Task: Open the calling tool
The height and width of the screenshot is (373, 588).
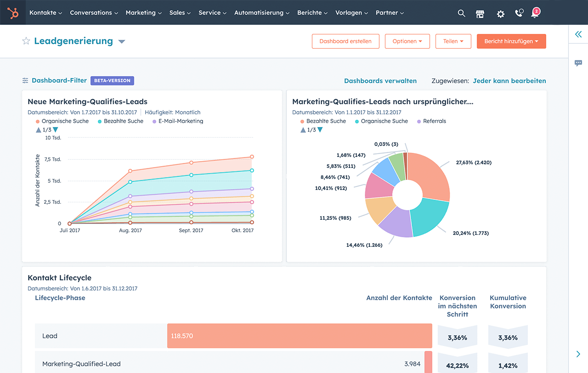Action: pos(519,13)
